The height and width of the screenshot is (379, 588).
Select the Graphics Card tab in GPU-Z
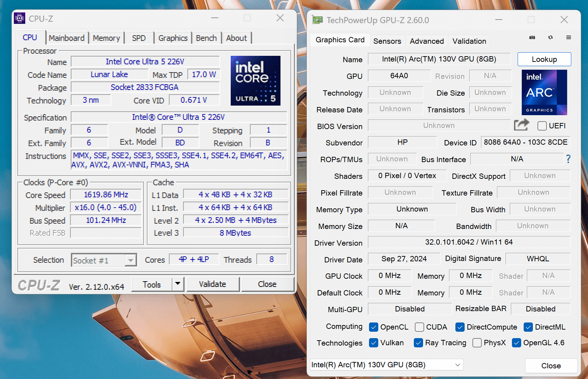pos(340,40)
